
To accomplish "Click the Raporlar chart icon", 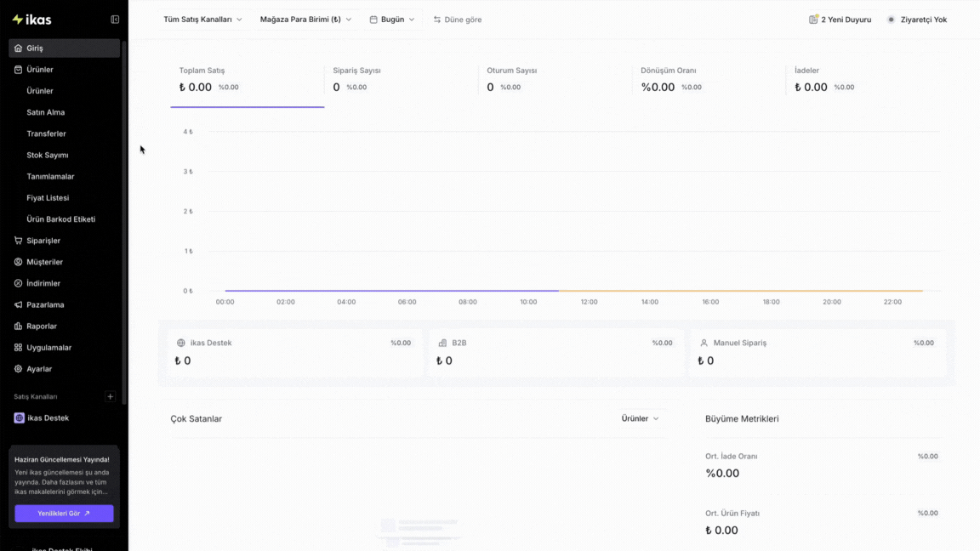I will (18, 327).
